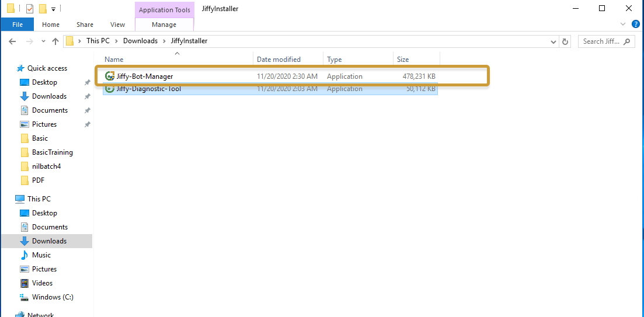Image resolution: width=644 pixels, height=317 pixels.
Task: Open Windows (C:) drive in sidebar
Action: (x=52, y=297)
